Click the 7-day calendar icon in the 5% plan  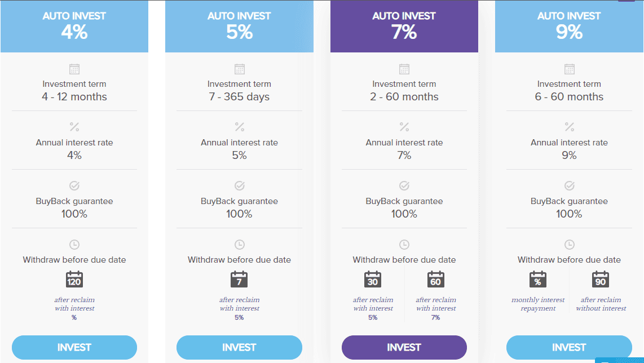click(x=239, y=279)
